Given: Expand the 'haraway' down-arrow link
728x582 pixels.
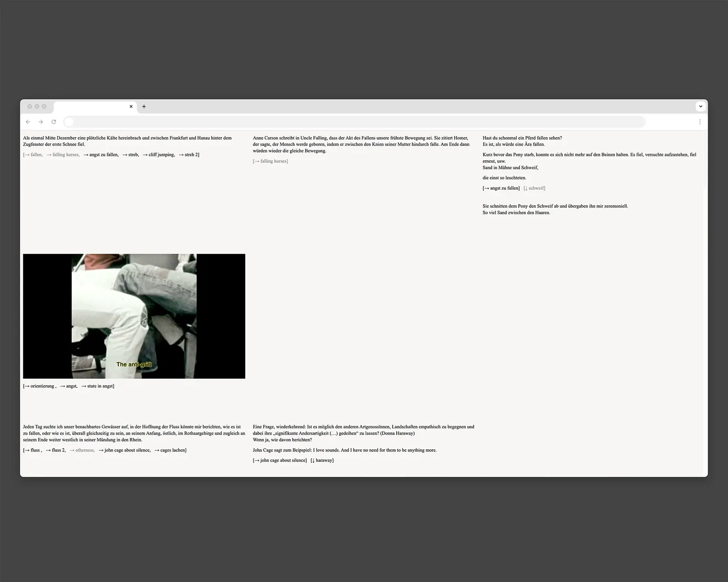Looking at the screenshot, I should tap(324, 460).
